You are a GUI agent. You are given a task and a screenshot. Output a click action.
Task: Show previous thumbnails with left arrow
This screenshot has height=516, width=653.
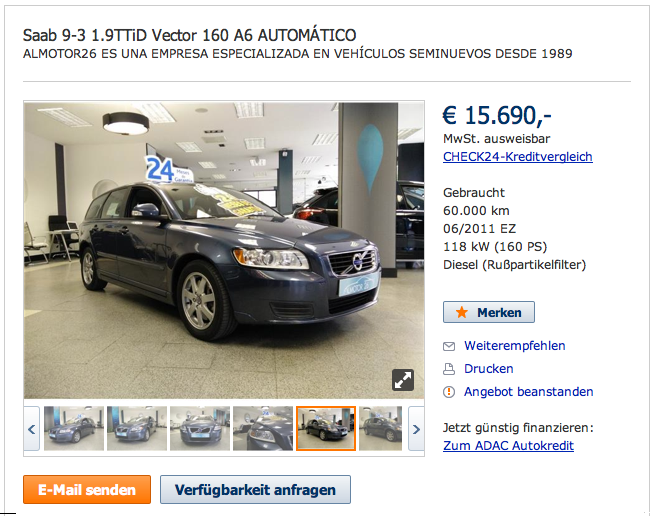coord(32,429)
